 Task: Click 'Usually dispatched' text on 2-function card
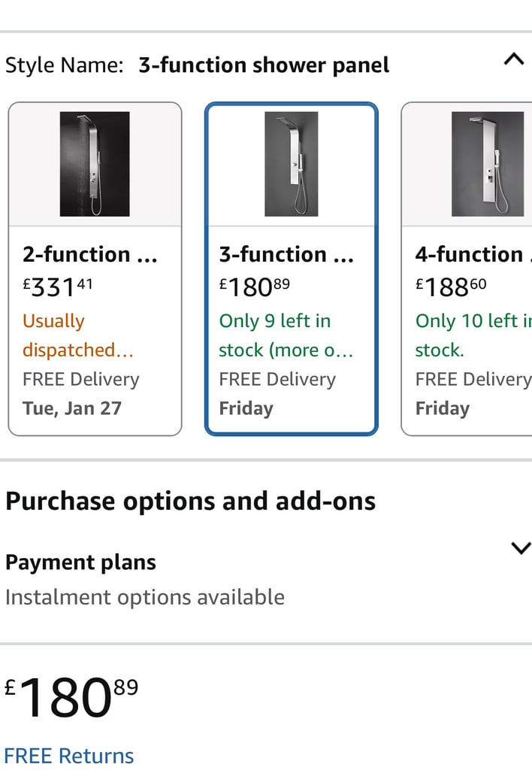point(78,335)
